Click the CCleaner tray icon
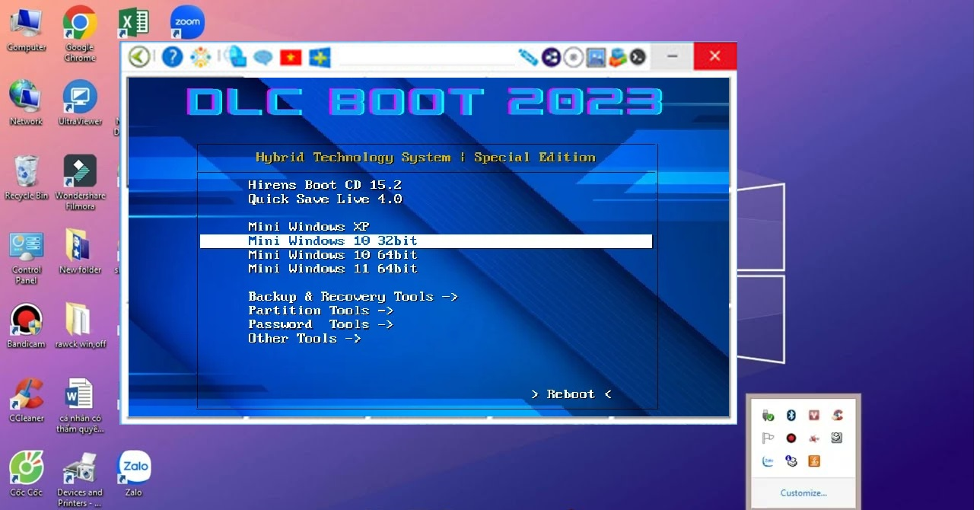This screenshot has width=980, height=510. tap(837, 416)
